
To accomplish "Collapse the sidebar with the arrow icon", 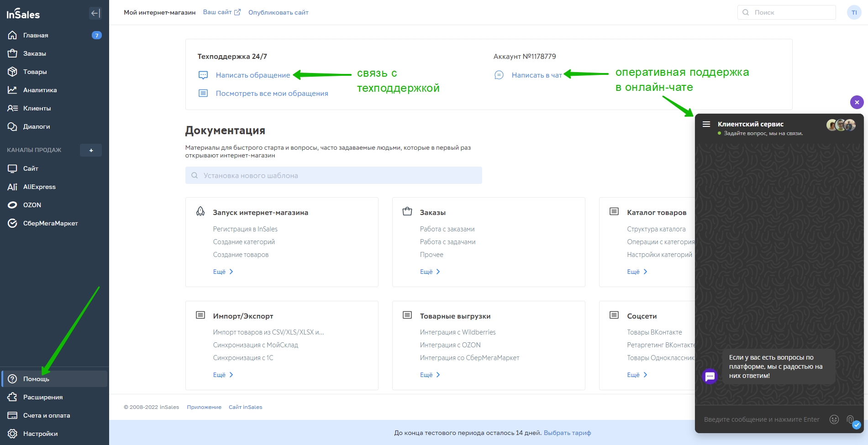I will (x=95, y=13).
